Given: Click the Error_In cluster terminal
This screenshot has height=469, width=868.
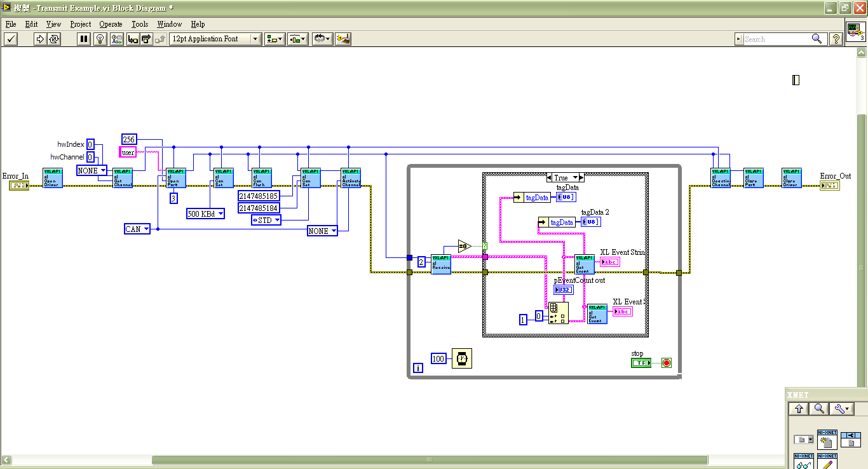Looking at the screenshot, I should tap(19, 185).
